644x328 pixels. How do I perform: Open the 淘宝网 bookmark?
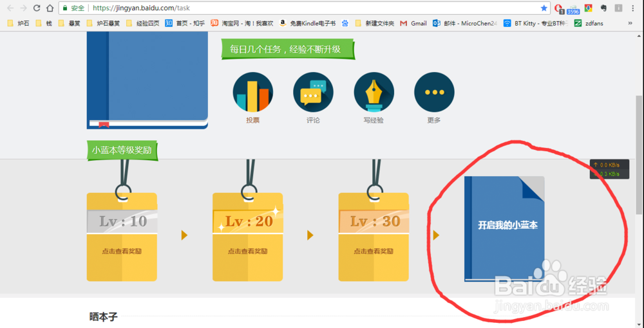[x=242, y=23]
